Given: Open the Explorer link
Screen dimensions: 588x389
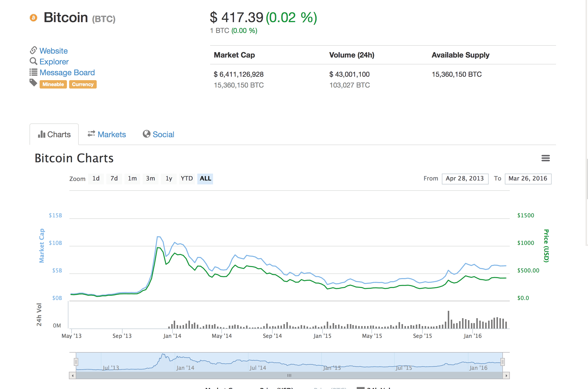Looking at the screenshot, I should (54, 62).
